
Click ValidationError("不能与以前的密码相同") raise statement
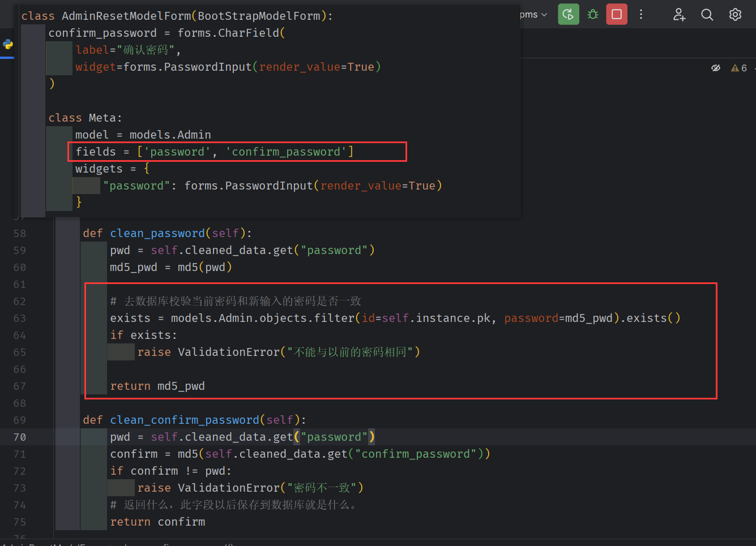coord(279,352)
